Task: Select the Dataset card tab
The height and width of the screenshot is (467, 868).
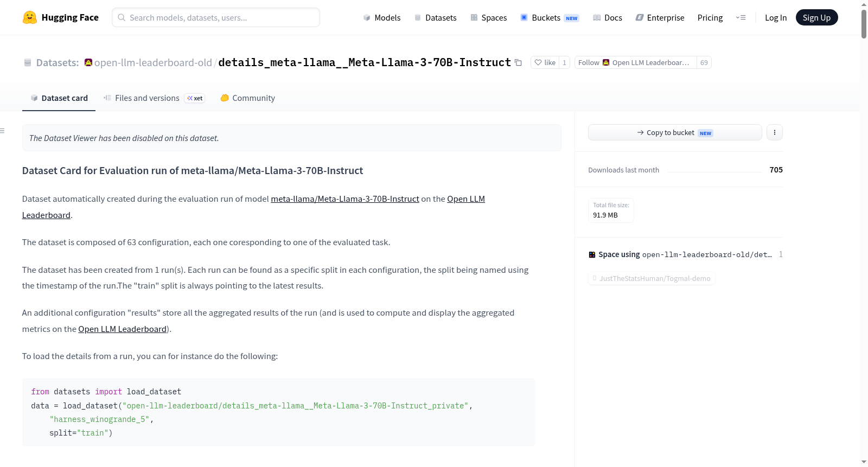Action: pyautogui.click(x=59, y=98)
